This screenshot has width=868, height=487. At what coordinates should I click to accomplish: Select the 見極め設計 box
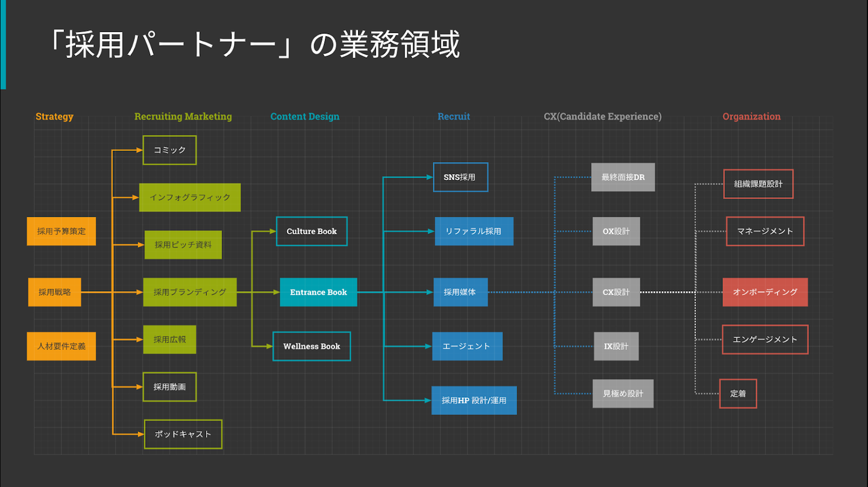tap(623, 394)
